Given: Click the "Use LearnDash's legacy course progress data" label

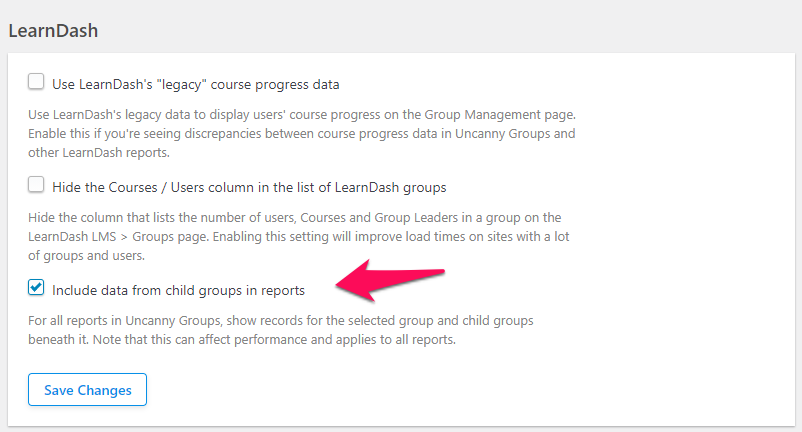Looking at the screenshot, I should [x=196, y=84].
